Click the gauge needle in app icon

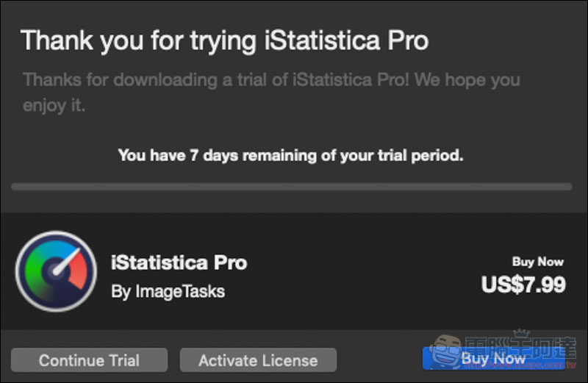pos(67,262)
